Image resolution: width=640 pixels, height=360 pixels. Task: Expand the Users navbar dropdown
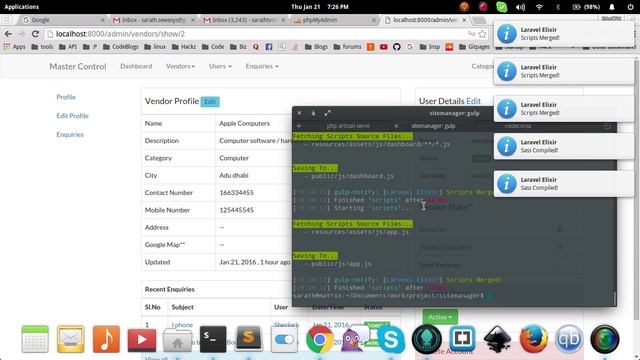pyautogui.click(x=220, y=66)
